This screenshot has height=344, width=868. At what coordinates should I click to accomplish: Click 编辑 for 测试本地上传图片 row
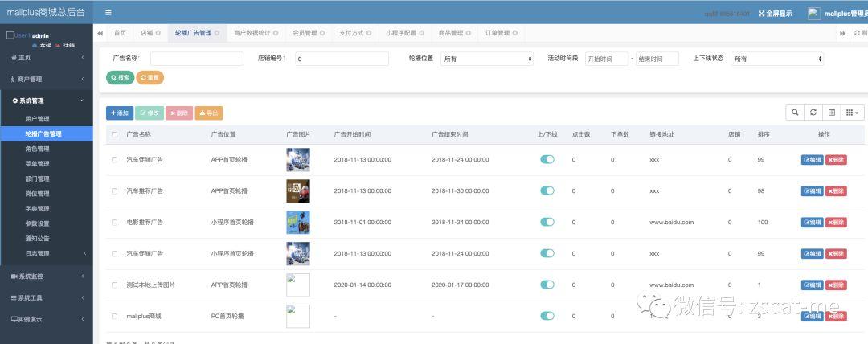click(x=812, y=285)
